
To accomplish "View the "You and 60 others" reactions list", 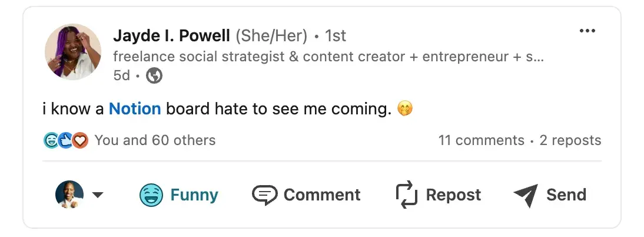I will click(x=155, y=140).
